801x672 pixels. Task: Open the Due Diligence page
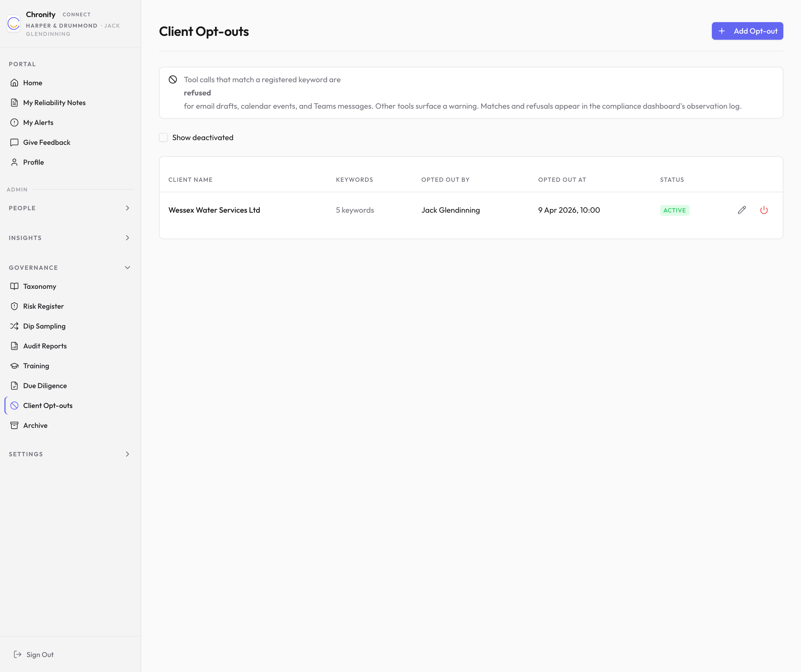(45, 385)
